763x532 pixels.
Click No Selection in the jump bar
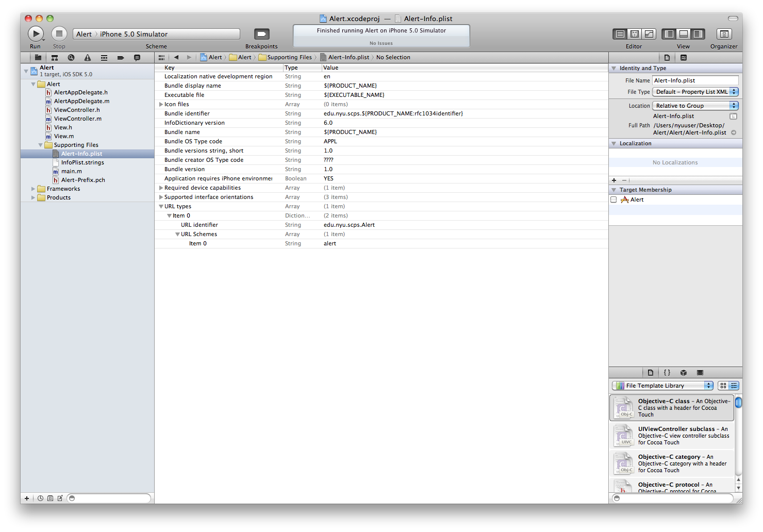[393, 58]
